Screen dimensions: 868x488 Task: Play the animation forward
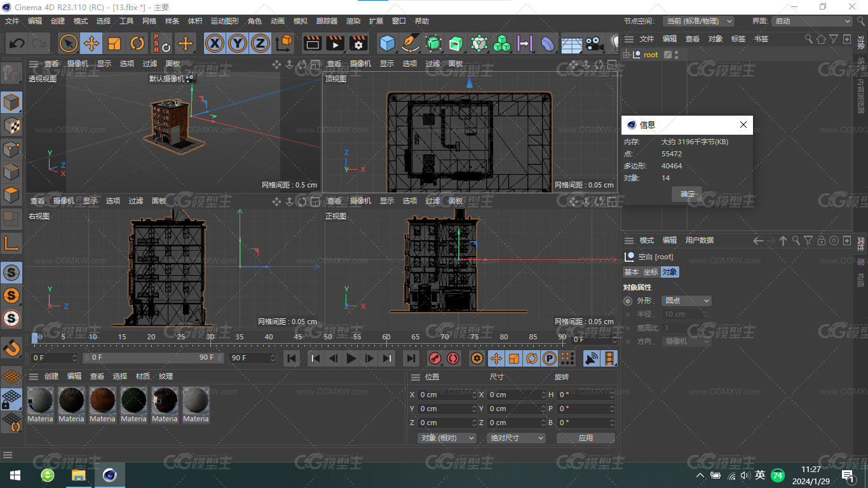click(351, 358)
